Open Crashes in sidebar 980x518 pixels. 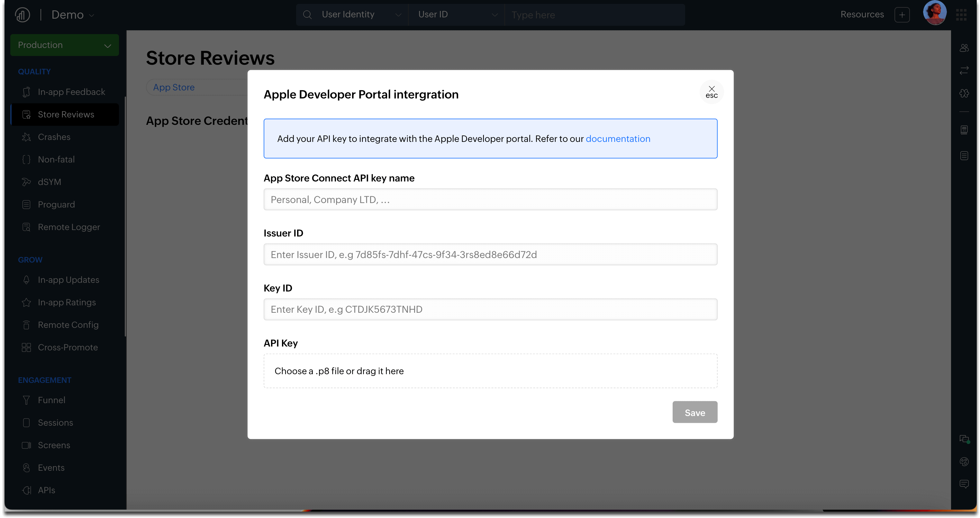(x=65, y=137)
